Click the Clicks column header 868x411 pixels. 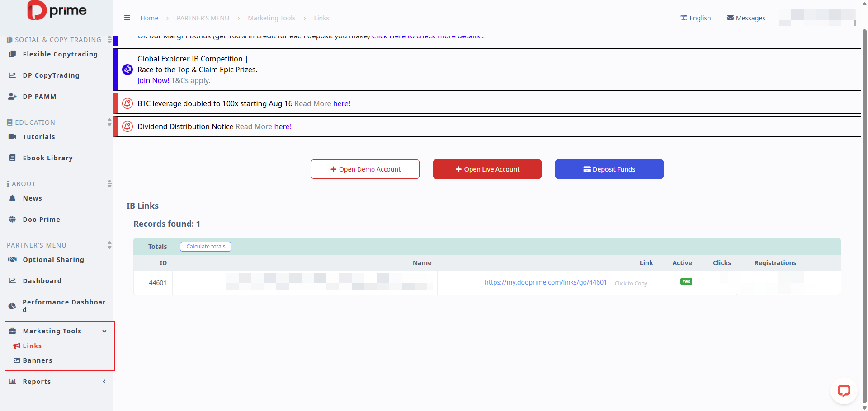pyautogui.click(x=722, y=263)
